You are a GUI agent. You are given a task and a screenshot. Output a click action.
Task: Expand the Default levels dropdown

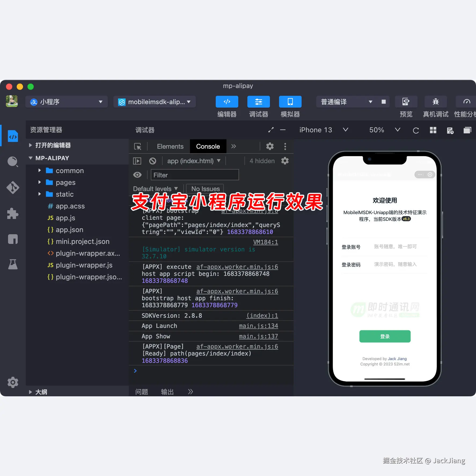[156, 189]
